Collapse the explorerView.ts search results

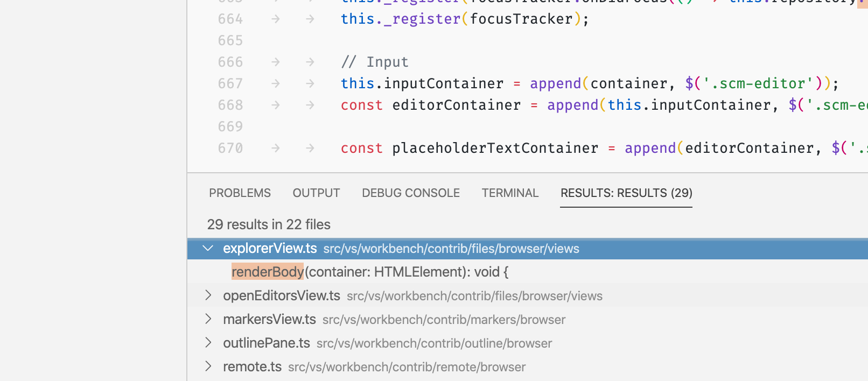click(208, 248)
